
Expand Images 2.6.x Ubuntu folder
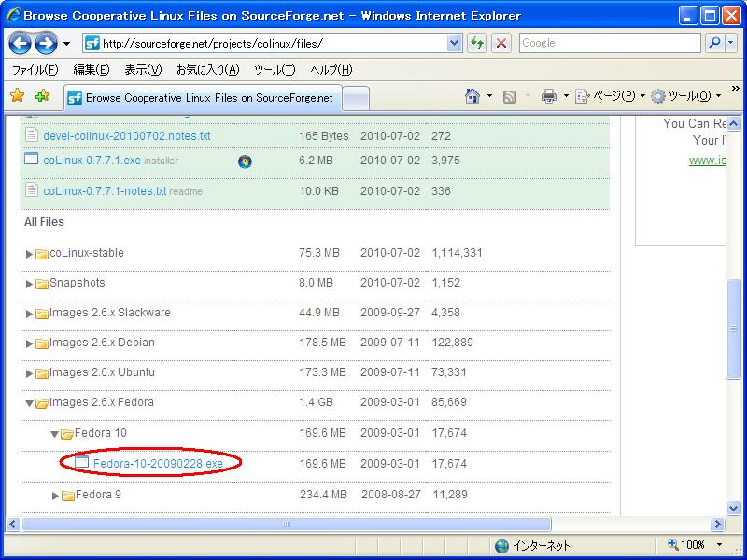(30, 374)
